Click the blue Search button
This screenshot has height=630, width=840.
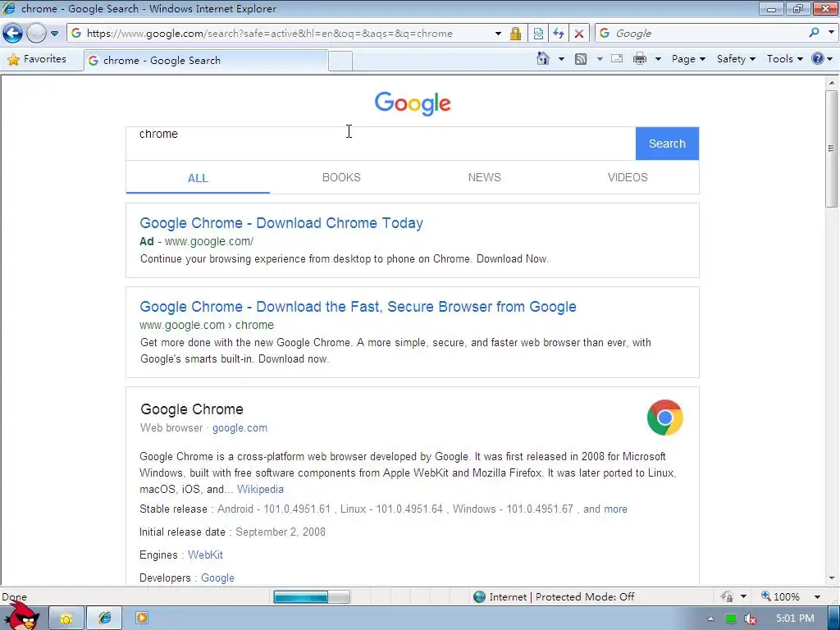(x=667, y=144)
